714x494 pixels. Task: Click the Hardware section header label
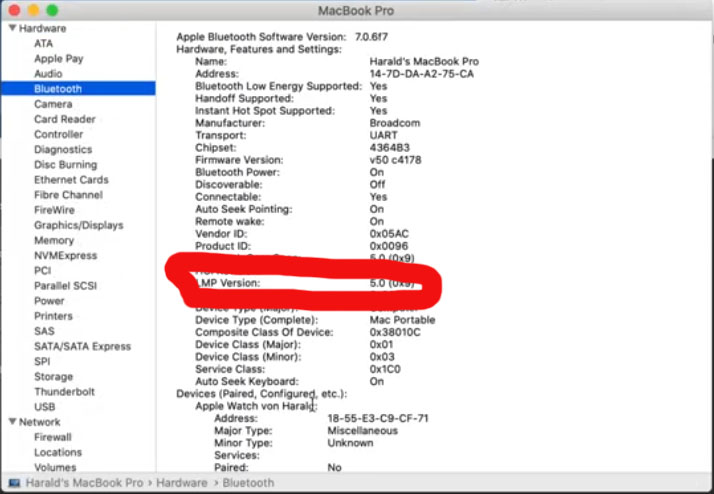[x=42, y=28]
